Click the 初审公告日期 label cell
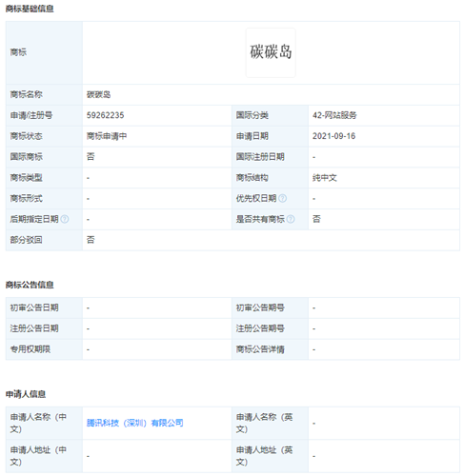This screenshot has width=464, height=476. click(44, 307)
